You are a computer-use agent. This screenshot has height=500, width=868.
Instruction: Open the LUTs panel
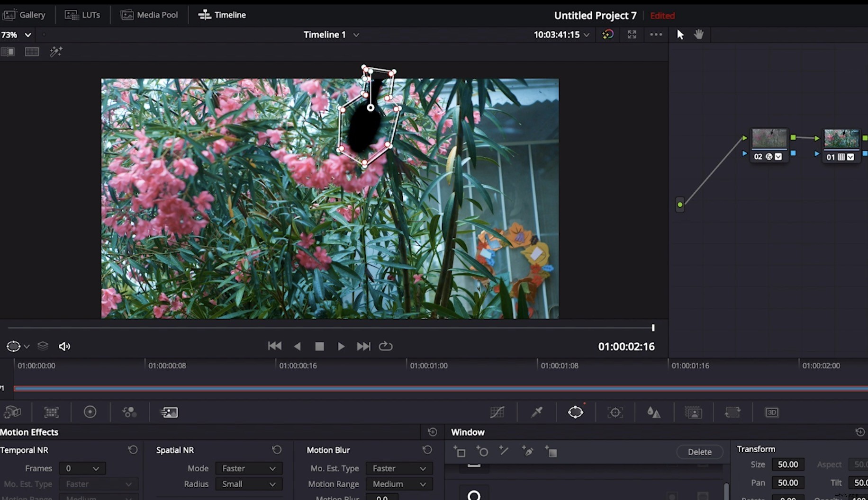coord(82,15)
